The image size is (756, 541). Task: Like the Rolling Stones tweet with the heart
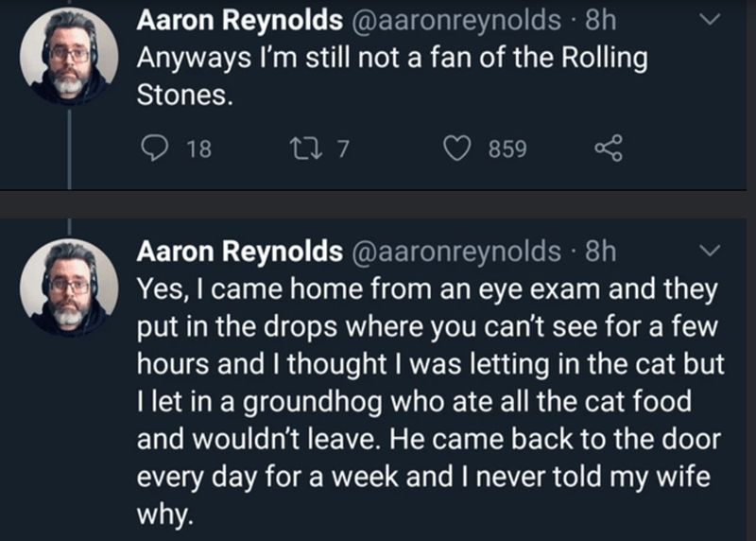point(460,148)
